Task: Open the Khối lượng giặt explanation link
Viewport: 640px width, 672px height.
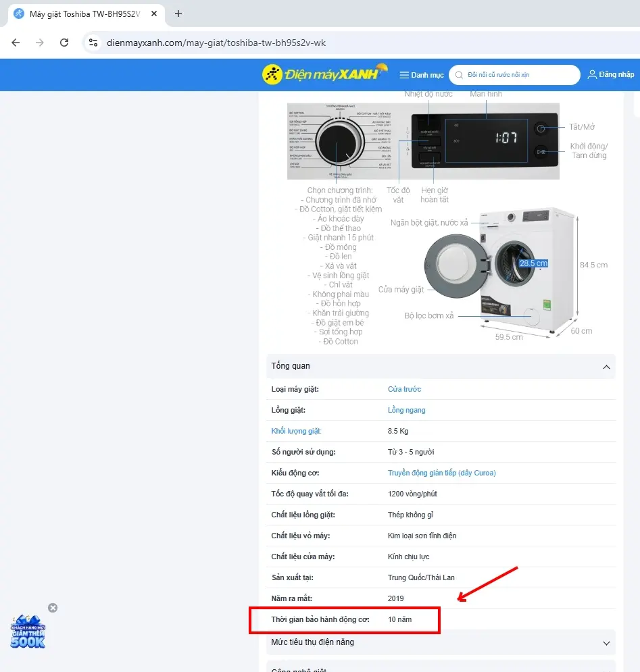Action: 296,431
